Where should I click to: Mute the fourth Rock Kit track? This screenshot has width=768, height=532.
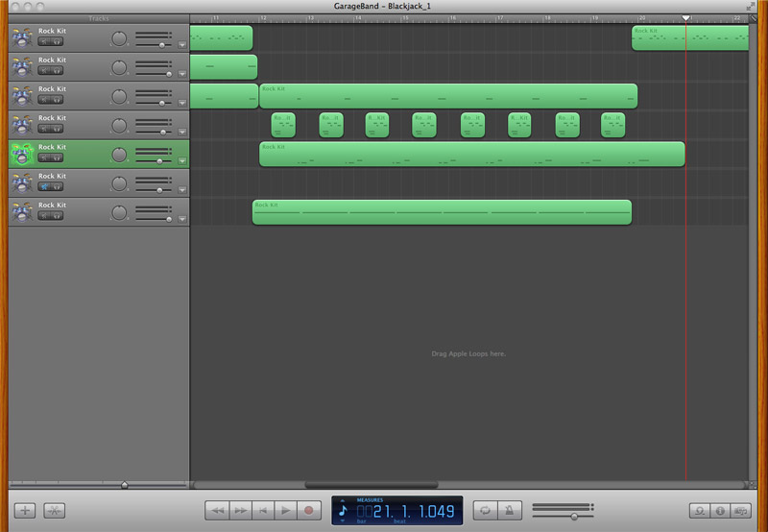44,129
